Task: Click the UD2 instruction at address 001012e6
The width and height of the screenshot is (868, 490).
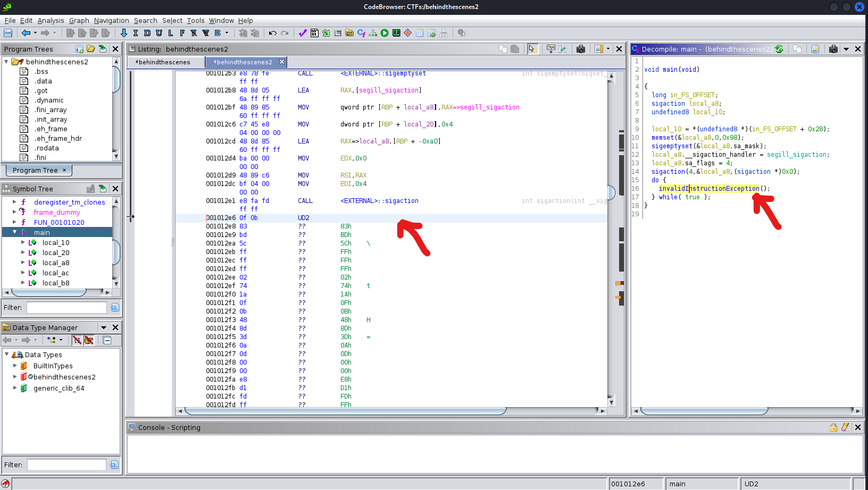Action: pyautogui.click(x=304, y=218)
